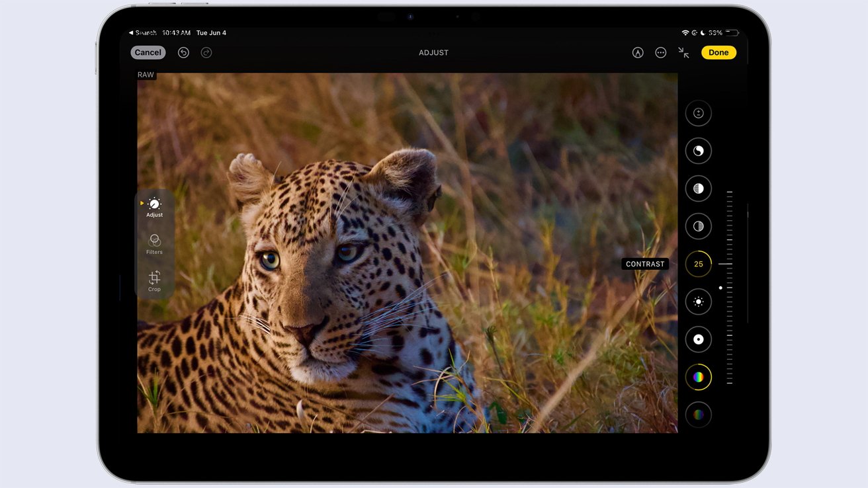Toggle the Contrast adjustment showing 25

pyautogui.click(x=698, y=264)
